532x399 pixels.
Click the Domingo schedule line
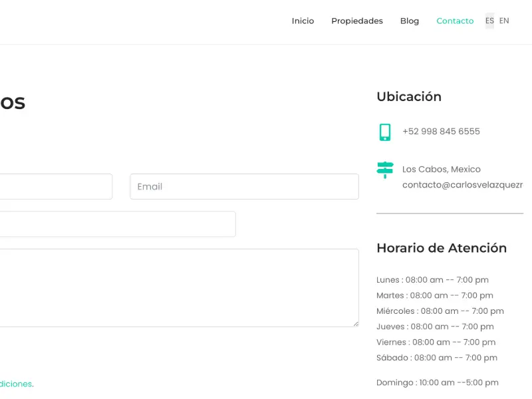tap(438, 383)
